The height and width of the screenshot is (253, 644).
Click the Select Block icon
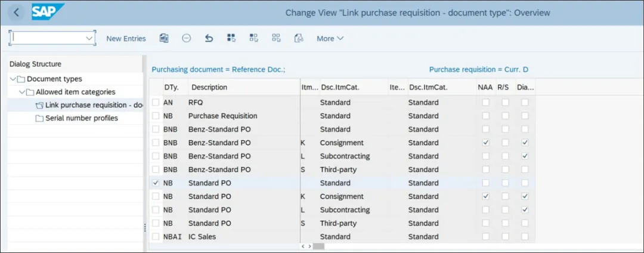tap(253, 38)
